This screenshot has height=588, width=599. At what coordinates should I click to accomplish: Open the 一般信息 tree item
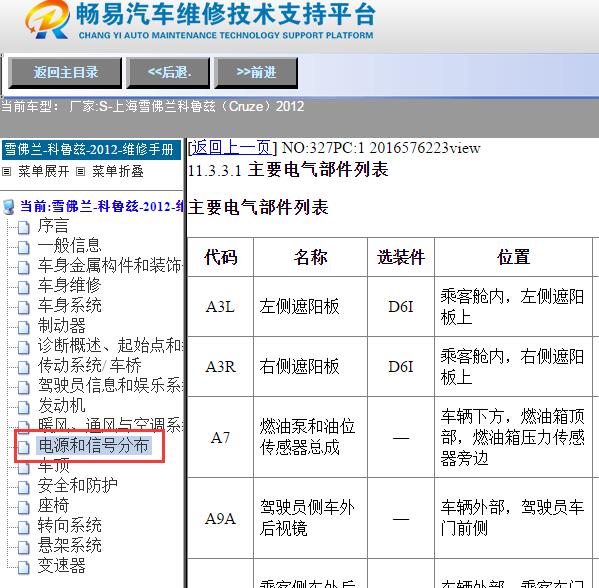69,245
